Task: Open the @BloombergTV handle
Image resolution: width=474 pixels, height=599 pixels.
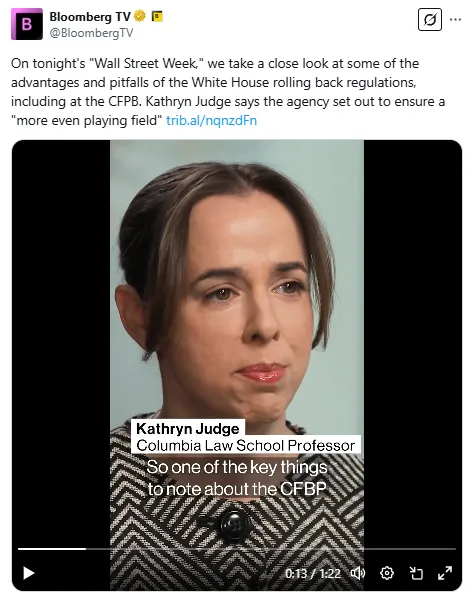Action: (91, 33)
